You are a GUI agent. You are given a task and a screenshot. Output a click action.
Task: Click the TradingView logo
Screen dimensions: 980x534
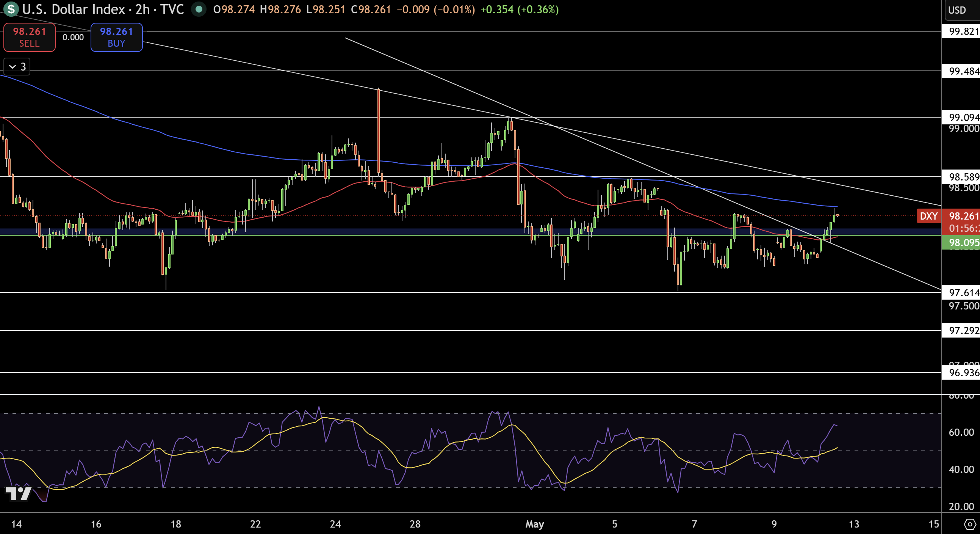click(x=18, y=494)
